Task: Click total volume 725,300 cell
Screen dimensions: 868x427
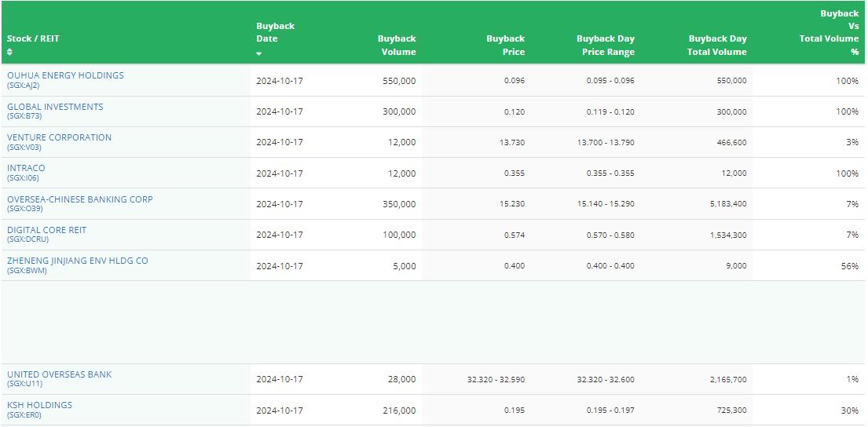Action: [732, 411]
